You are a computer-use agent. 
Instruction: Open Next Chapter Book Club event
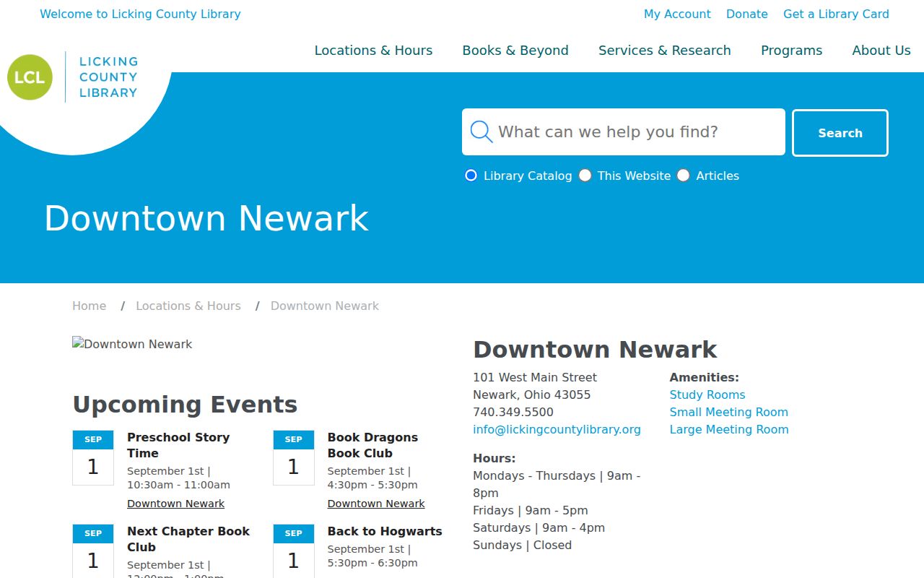point(188,539)
